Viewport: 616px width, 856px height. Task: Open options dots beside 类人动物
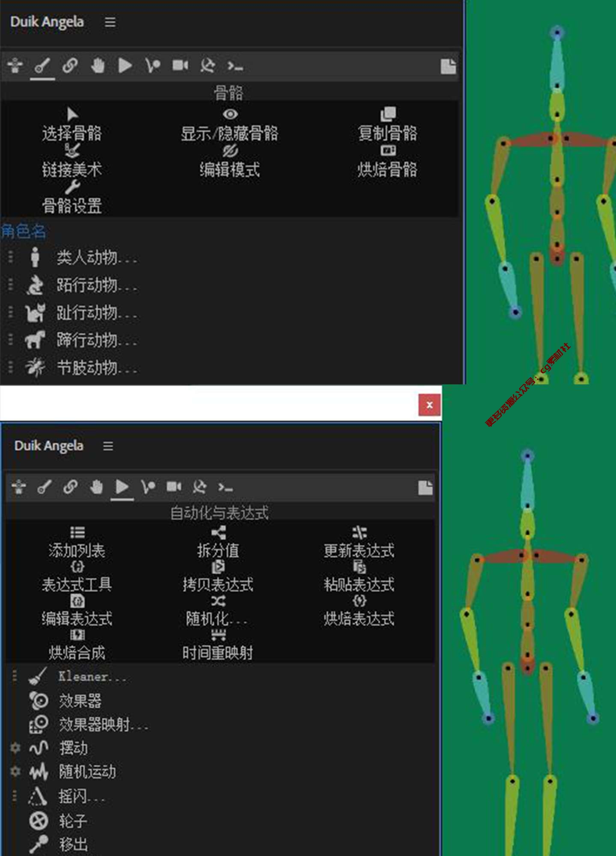11,257
